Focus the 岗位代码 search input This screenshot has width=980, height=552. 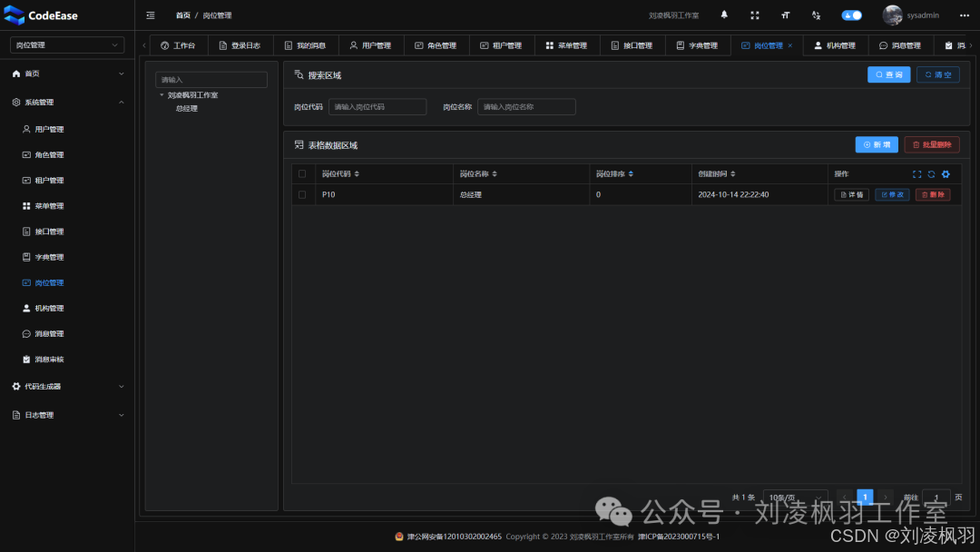click(377, 107)
